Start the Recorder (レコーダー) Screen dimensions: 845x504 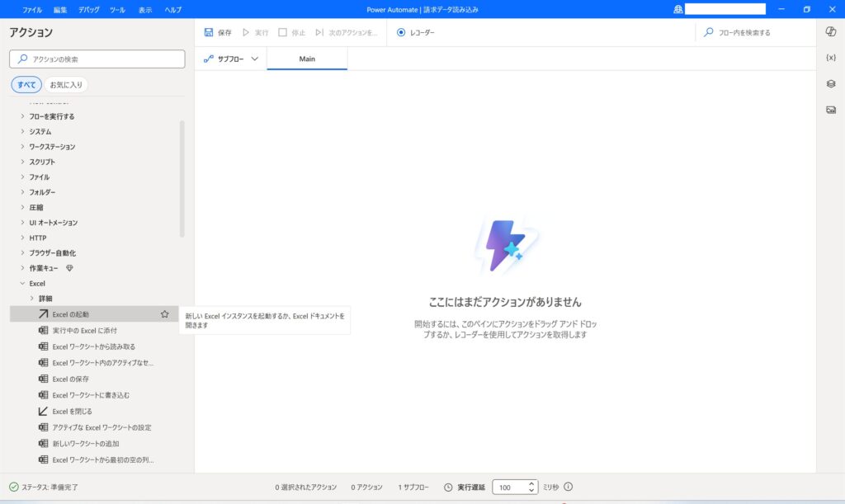416,32
